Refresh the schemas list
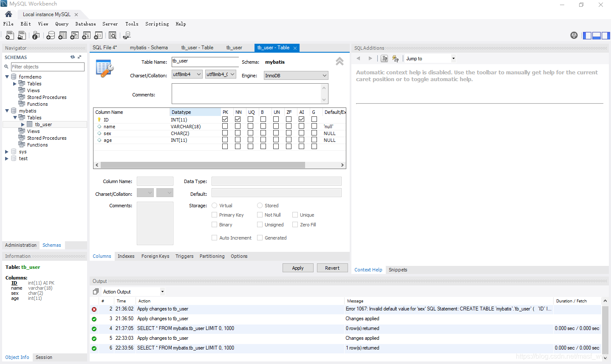The image size is (611, 364). (73, 57)
